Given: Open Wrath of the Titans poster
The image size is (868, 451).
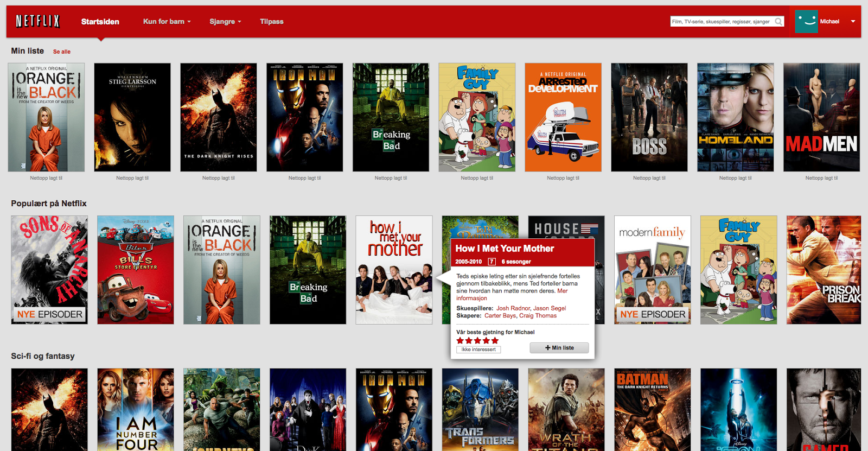Looking at the screenshot, I should (566, 410).
